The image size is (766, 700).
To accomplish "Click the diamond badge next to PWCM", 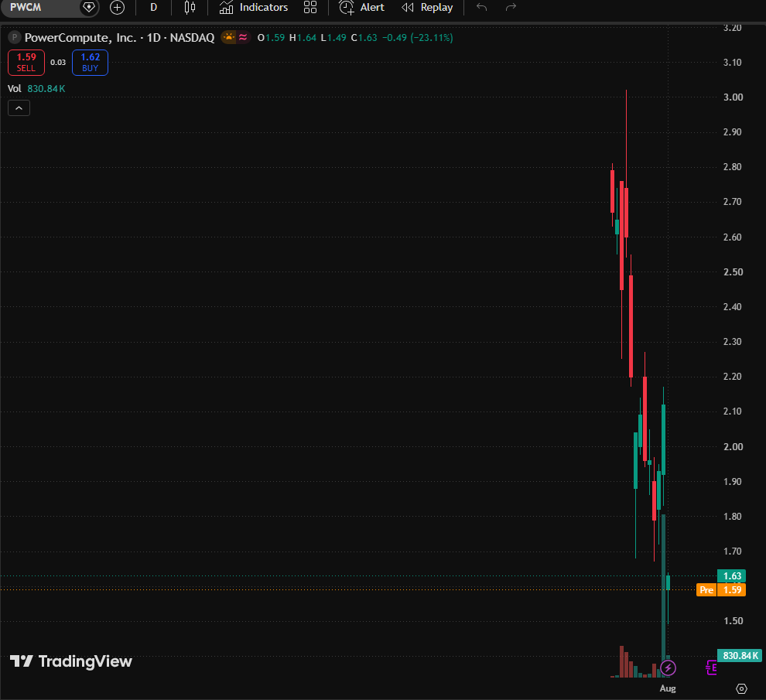I will [89, 7].
